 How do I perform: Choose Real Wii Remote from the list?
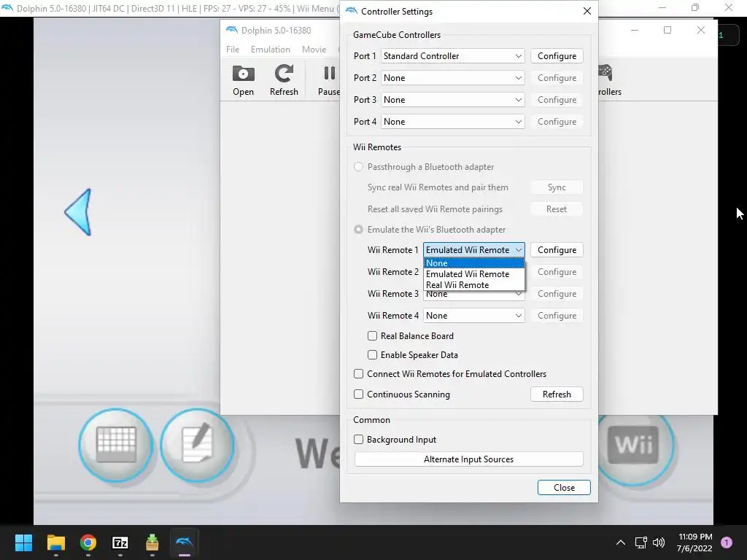click(474, 285)
